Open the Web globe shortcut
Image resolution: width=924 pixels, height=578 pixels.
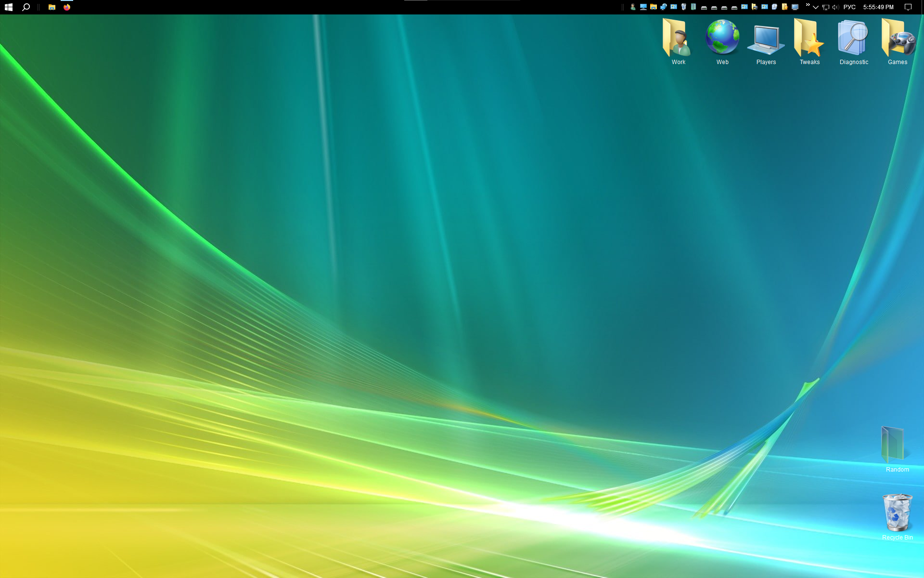722,39
